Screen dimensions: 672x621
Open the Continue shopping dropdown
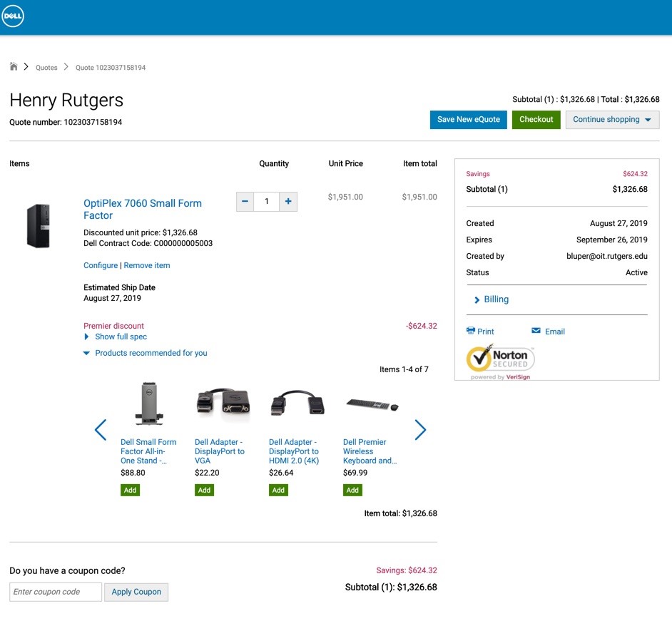click(x=614, y=119)
